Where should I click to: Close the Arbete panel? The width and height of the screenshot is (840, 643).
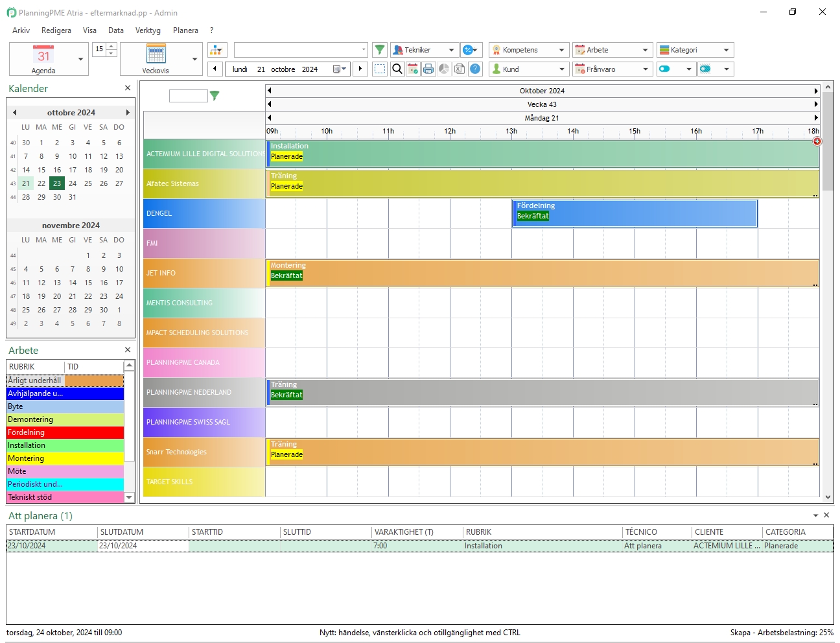point(128,350)
